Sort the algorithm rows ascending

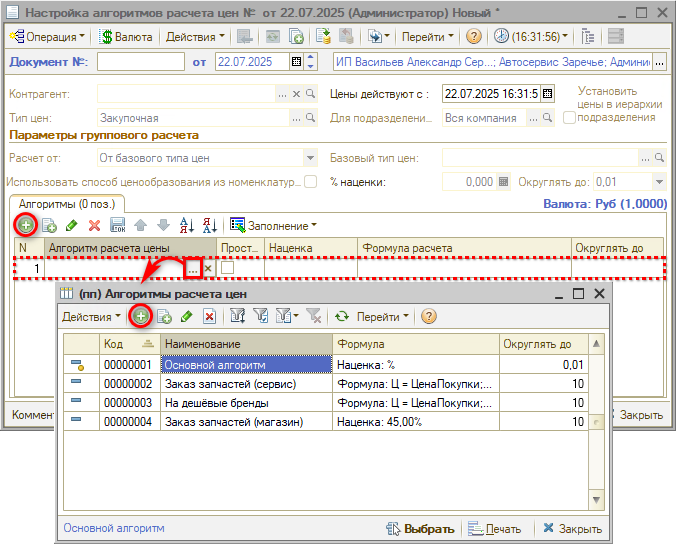(x=185, y=225)
